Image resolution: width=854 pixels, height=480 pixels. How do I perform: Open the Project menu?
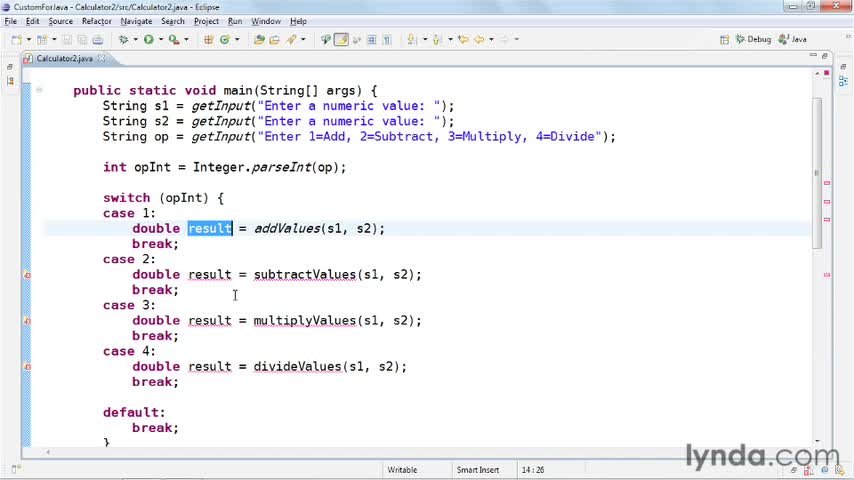[206, 21]
